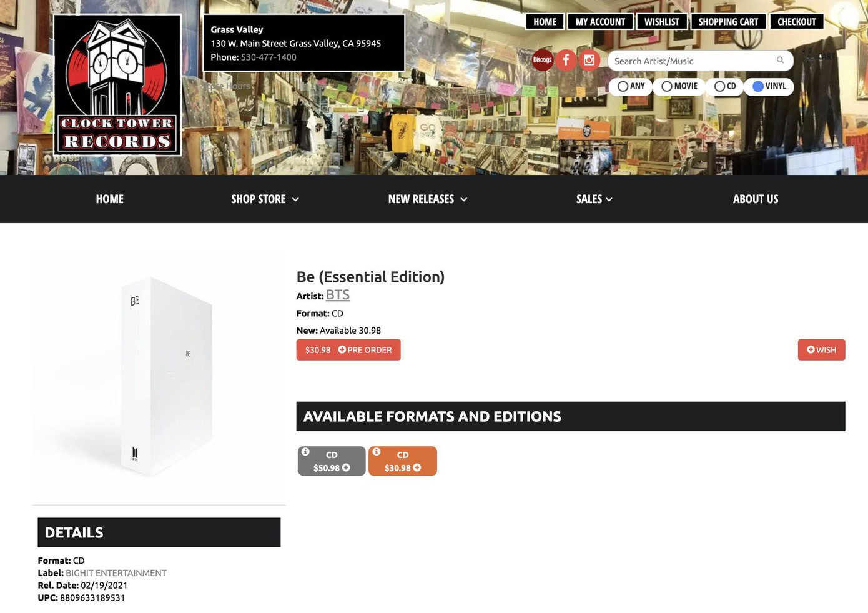The height and width of the screenshot is (613, 868).
Task: Click the Clock Tower Records logo
Action: click(117, 85)
